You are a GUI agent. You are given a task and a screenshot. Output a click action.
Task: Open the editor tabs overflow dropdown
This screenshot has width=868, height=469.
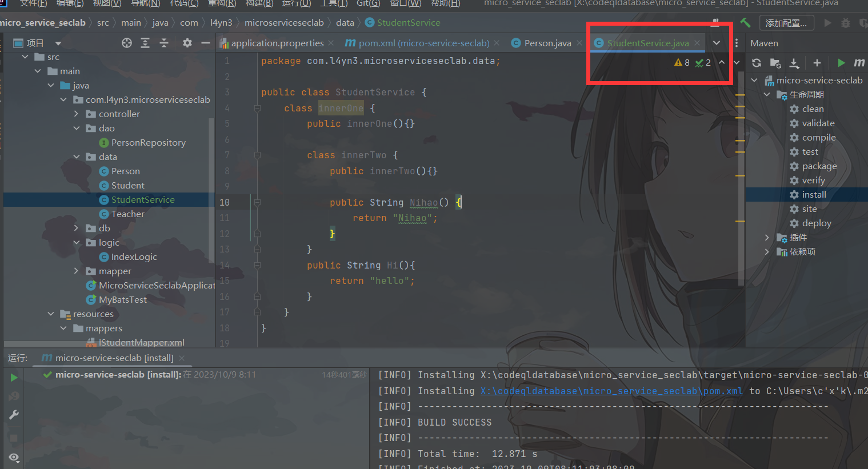point(717,43)
